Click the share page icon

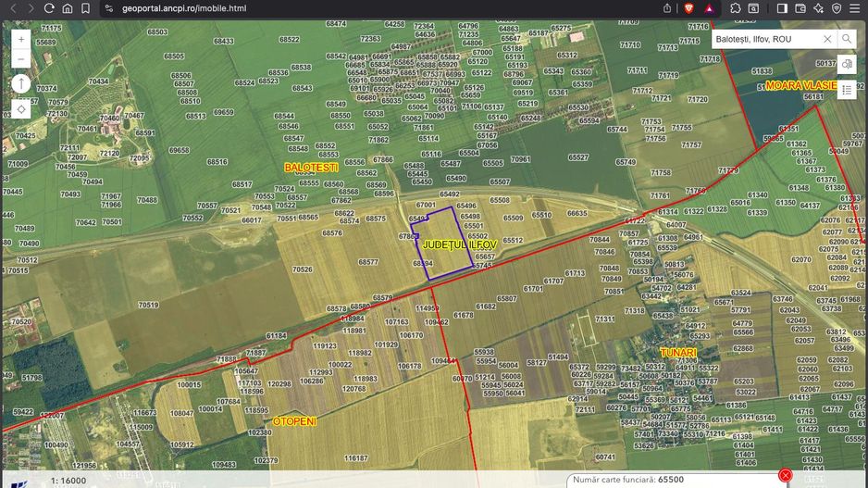(667, 8)
